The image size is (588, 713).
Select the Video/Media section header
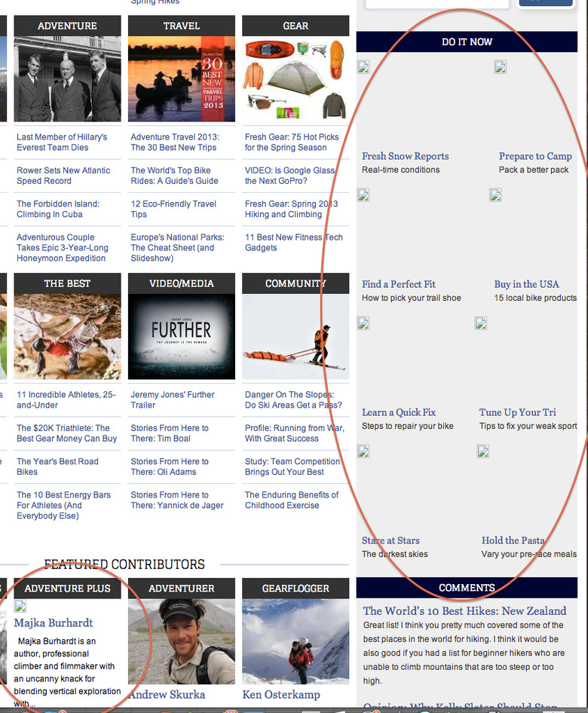tap(181, 283)
